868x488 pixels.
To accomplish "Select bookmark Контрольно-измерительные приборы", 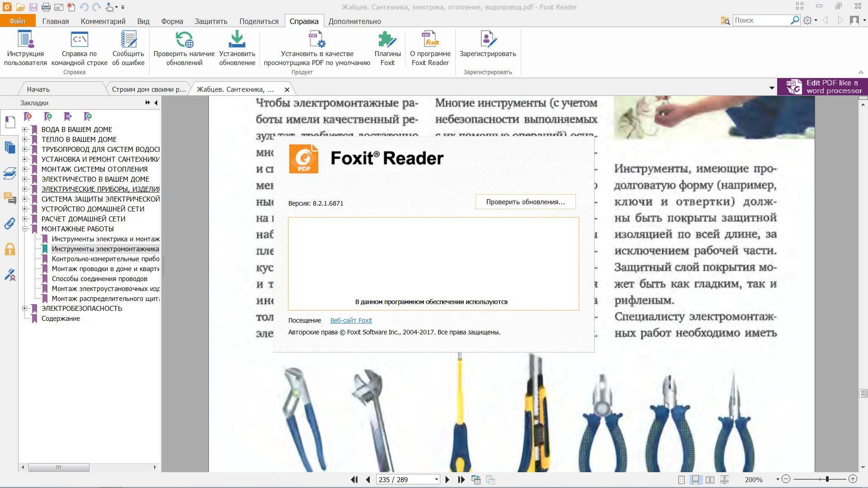I will (x=105, y=259).
